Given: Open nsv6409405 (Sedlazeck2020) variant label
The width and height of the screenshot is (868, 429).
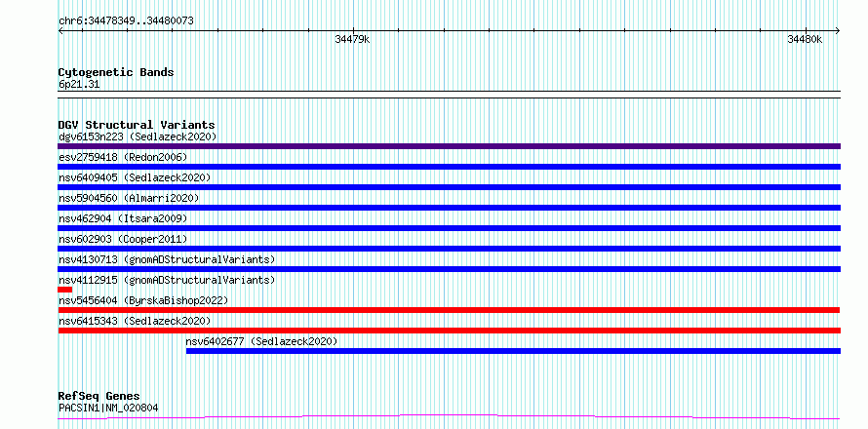Looking at the screenshot, I should pos(135,177).
